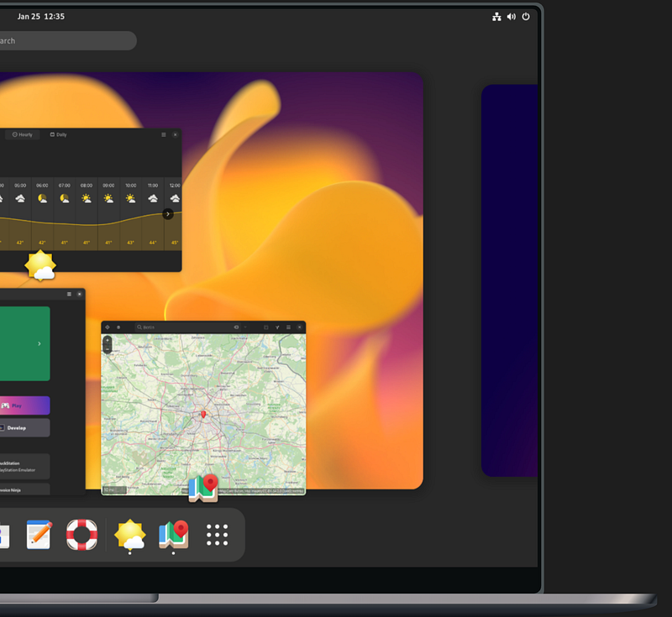Viewport: 672px width, 617px height.
Task: Zoom in with the Maps plus button
Action: (x=108, y=341)
